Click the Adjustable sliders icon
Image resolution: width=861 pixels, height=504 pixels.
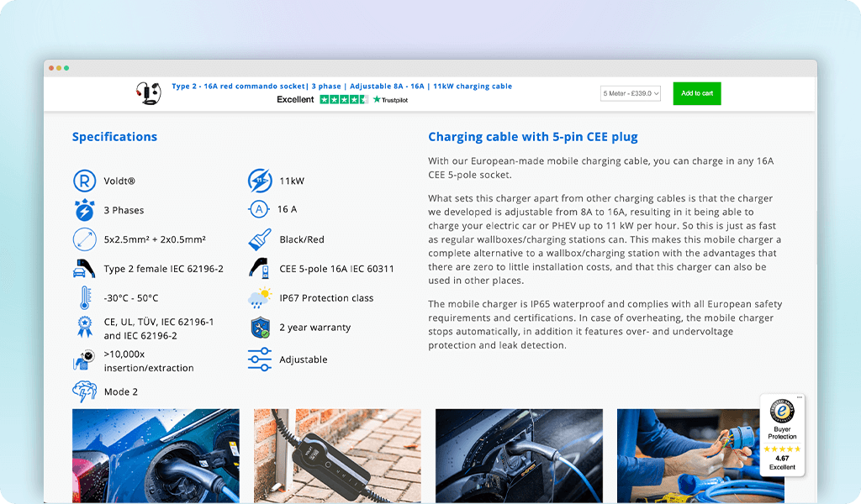[x=260, y=360]
